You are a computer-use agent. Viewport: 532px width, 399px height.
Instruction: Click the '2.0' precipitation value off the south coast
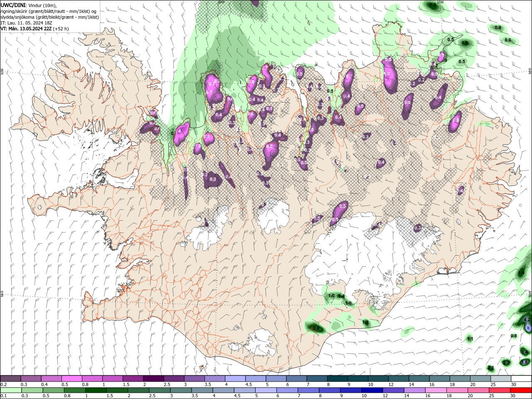pos(316,328)
